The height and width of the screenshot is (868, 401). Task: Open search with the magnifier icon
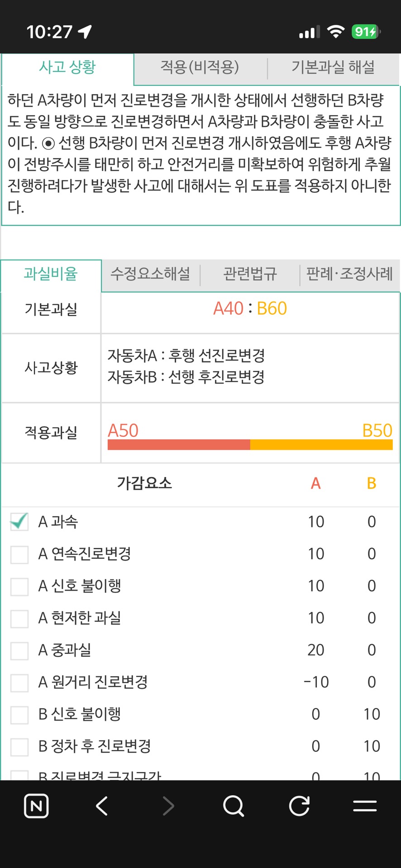234,806
